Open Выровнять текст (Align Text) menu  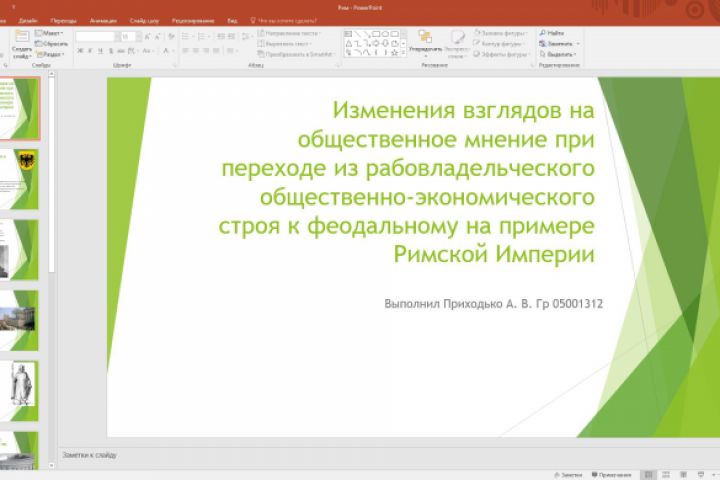coord(285,44)
